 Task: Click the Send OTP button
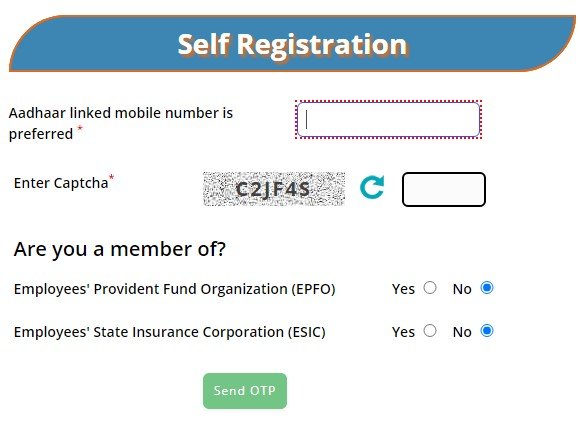(245, 391)
